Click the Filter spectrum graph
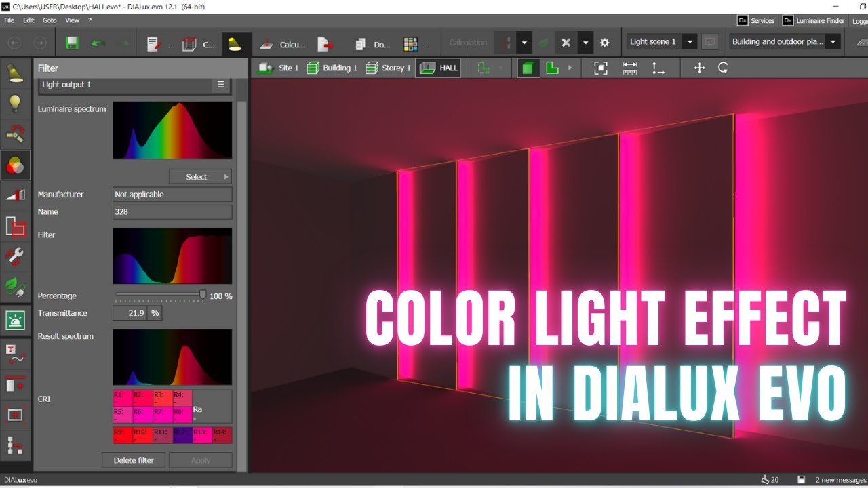Viewport: 868px width, 488px height. pos(172,256)
